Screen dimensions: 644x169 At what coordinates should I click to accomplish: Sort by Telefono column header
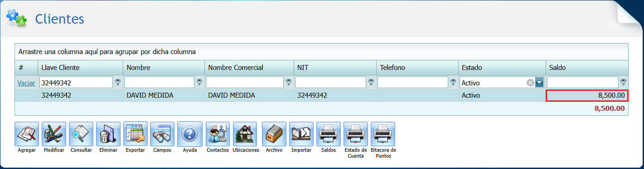point(417,67)
